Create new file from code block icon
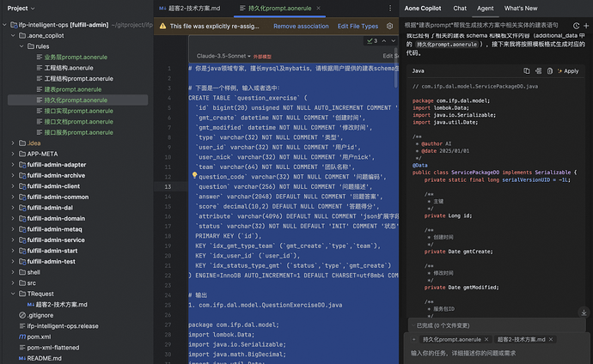The height and width of the screenshot is (364, 593). click(550, 71)
